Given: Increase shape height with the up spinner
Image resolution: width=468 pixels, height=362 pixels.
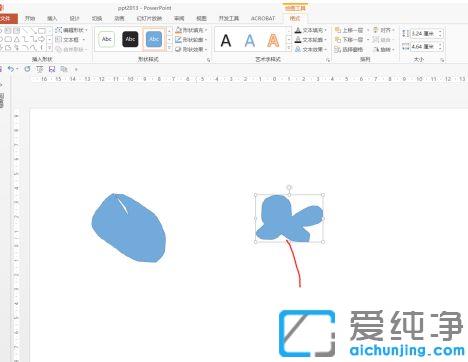Looking at the screenshot, I should tap(440, 31).
